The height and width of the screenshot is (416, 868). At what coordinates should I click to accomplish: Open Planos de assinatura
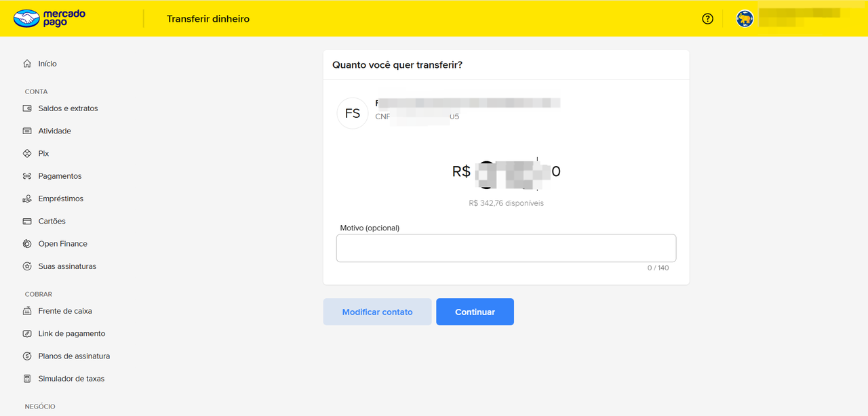point(74,356)
